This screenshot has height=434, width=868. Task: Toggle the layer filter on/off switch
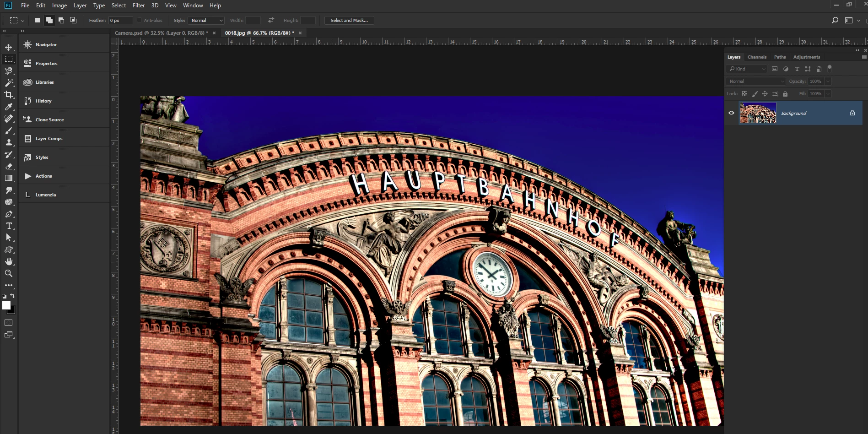click(830, 69)
